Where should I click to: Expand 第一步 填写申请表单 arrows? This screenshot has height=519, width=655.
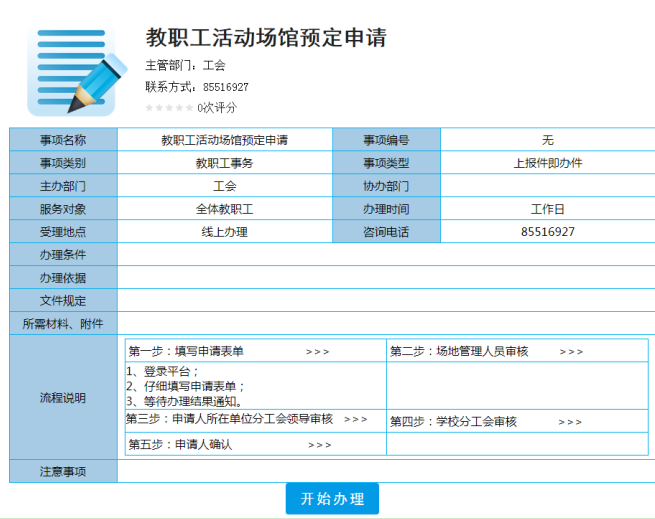click(x=317, y=352)
